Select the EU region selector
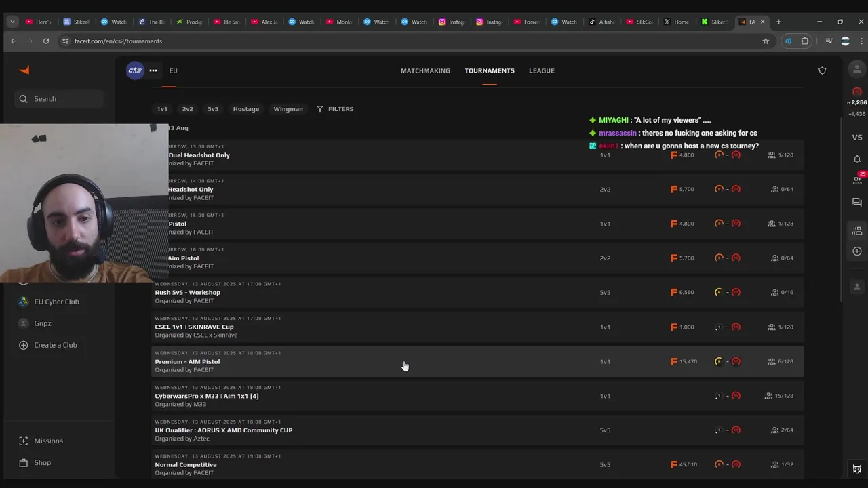This screenshot has height=488, width=868. (174, 70)
